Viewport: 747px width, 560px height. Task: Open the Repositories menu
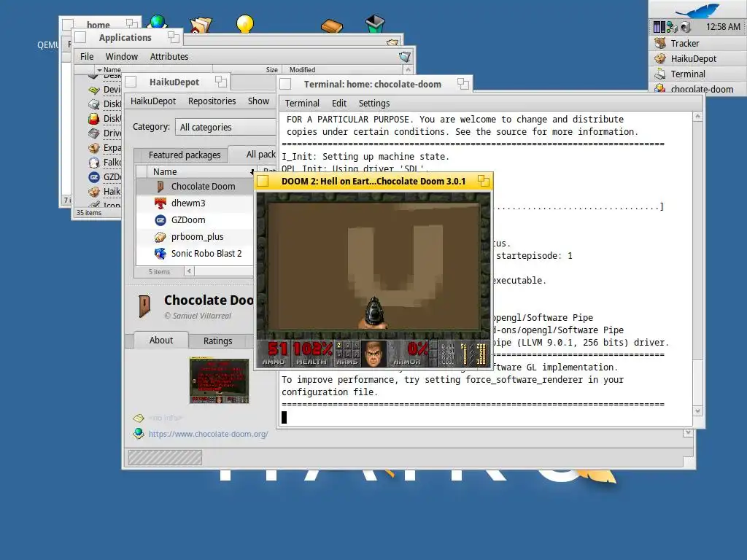tap(212, 101)
